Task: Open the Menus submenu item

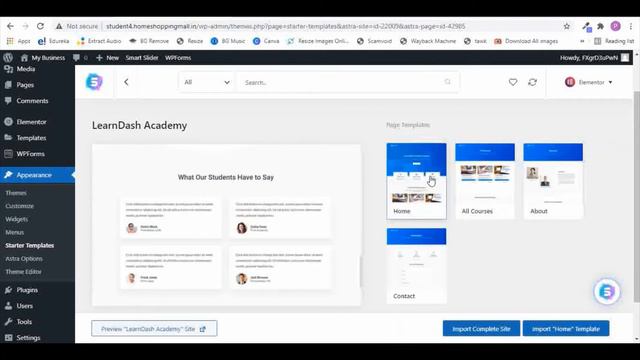Action: (15, 232)
